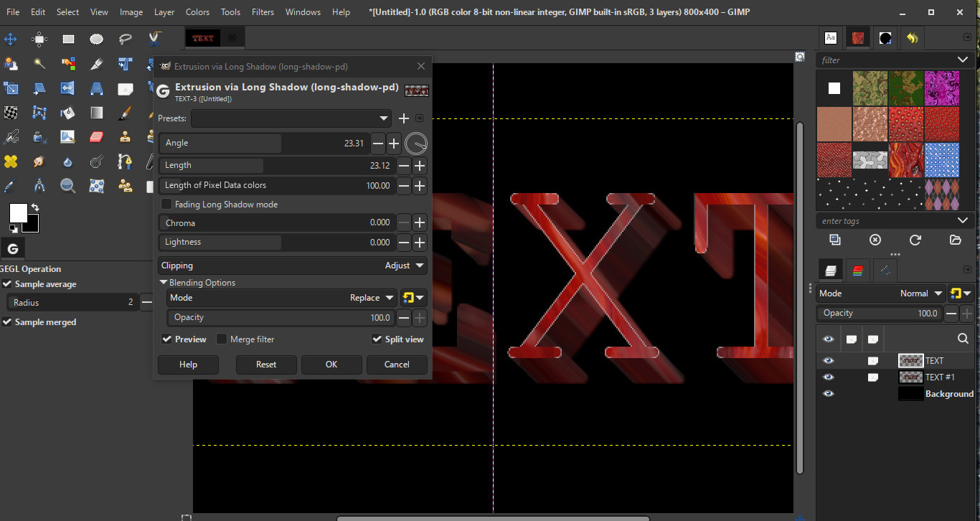The image size is (980, 521).
Task: Select the Bucket Fill tool
Action: pyautogui.click(x=67, y=113)
